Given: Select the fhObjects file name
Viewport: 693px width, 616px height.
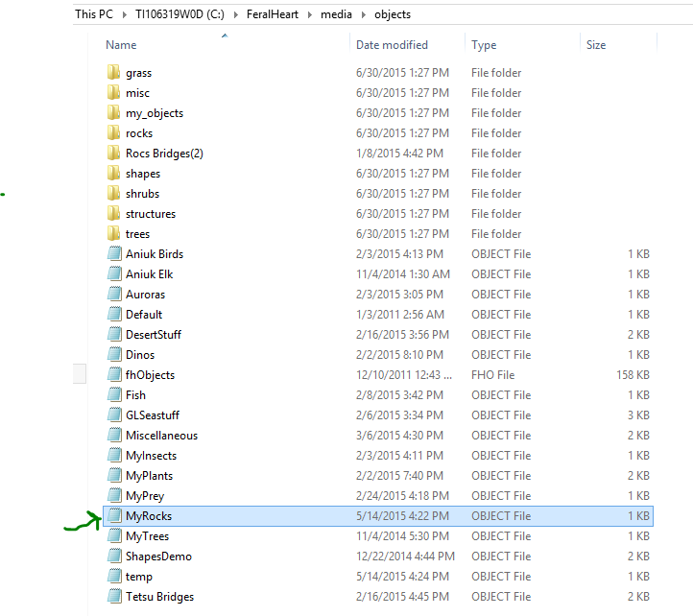Looking at the screenshot, I should point(151,375).
